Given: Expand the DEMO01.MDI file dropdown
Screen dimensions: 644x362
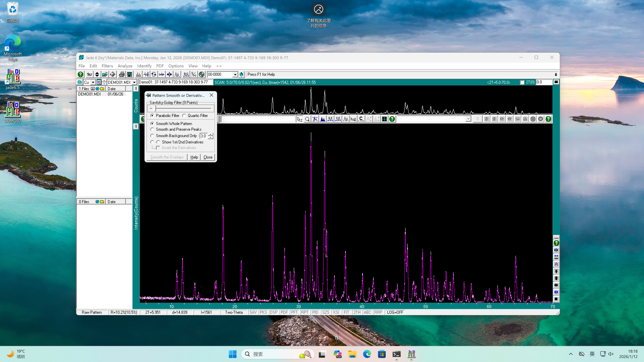Looking at the screenshot, I should pyautogui.click(x=134, y=82).
